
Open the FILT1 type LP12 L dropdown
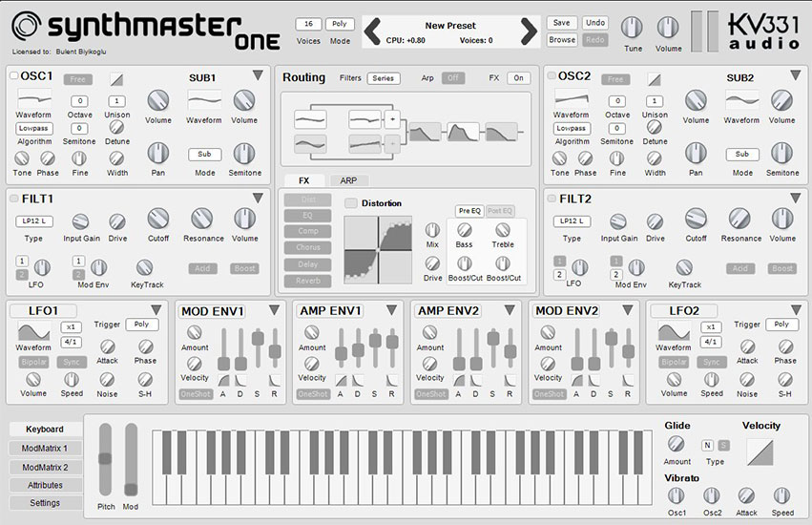tap(34, 221)
